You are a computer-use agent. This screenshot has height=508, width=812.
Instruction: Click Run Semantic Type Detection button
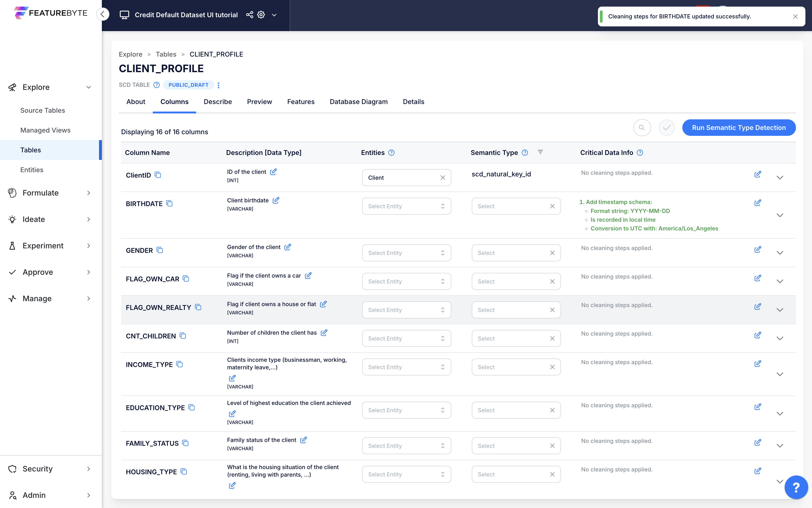click(x=738, y=128)
